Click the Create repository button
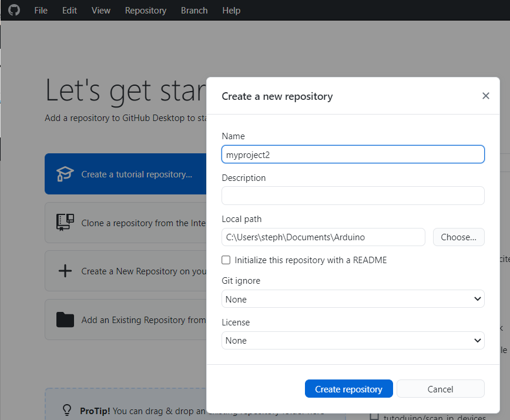This screenshot has height=420, width=510. (348, 389)
